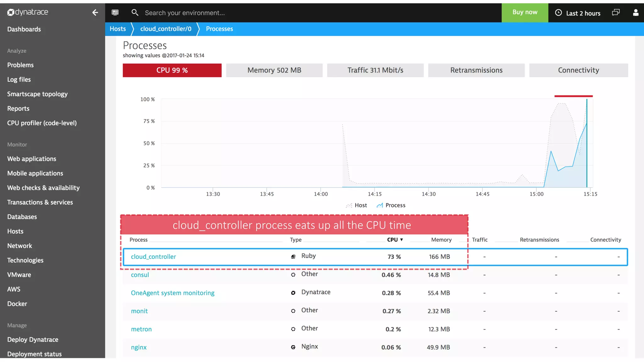Open Web checks & availability

tap(43, 188)
